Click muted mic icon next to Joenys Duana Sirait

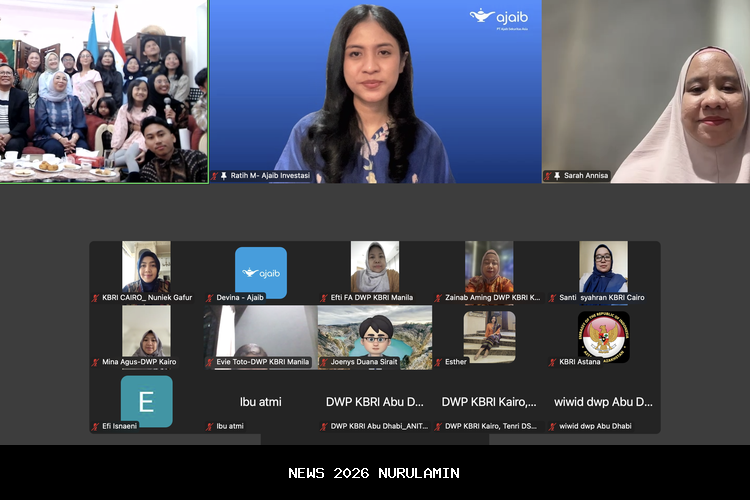coord(324,362)
